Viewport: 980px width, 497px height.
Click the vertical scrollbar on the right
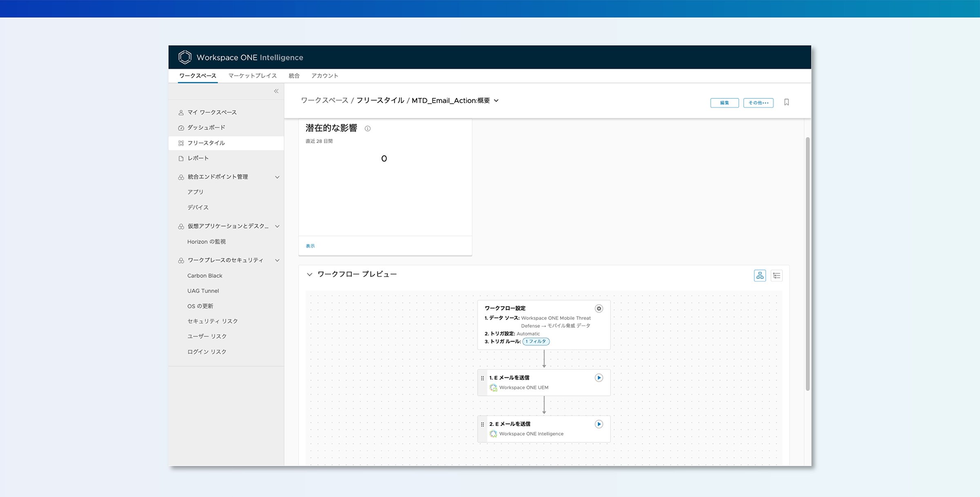coord(807,264)
